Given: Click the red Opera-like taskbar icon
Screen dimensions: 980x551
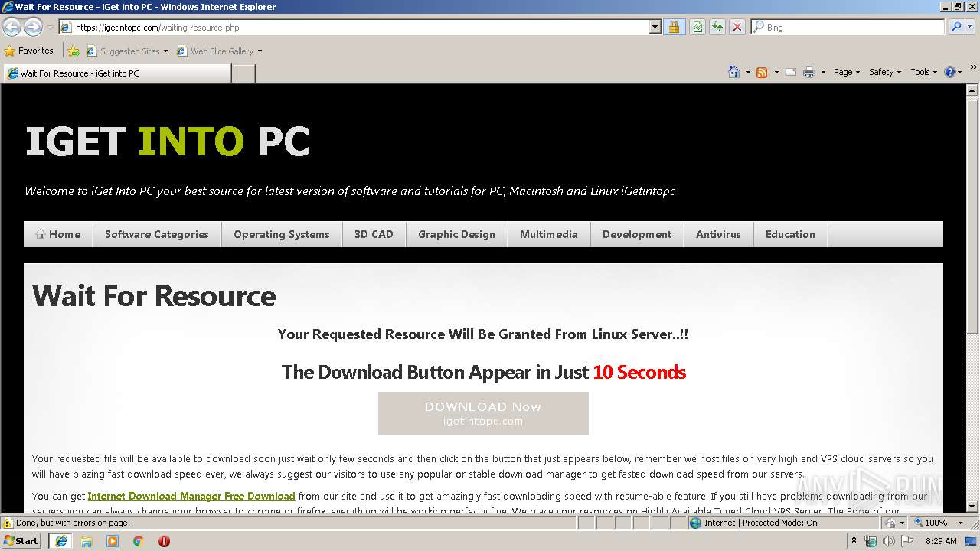Looking at the screenshot, I should (x=164, y=540).
